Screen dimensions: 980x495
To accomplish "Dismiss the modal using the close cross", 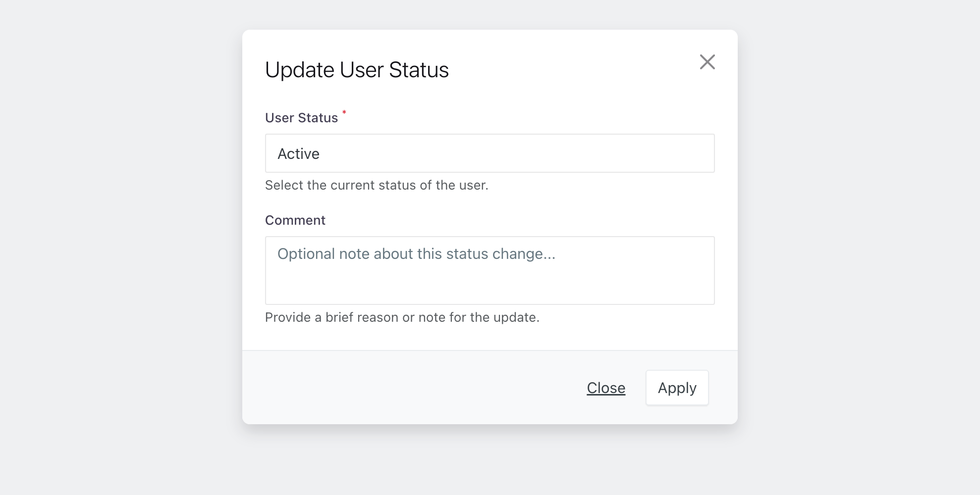I will tap(708, 62).
